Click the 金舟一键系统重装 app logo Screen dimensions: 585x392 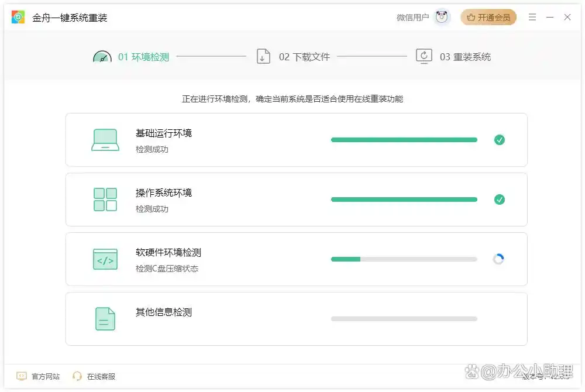point(18,17)
